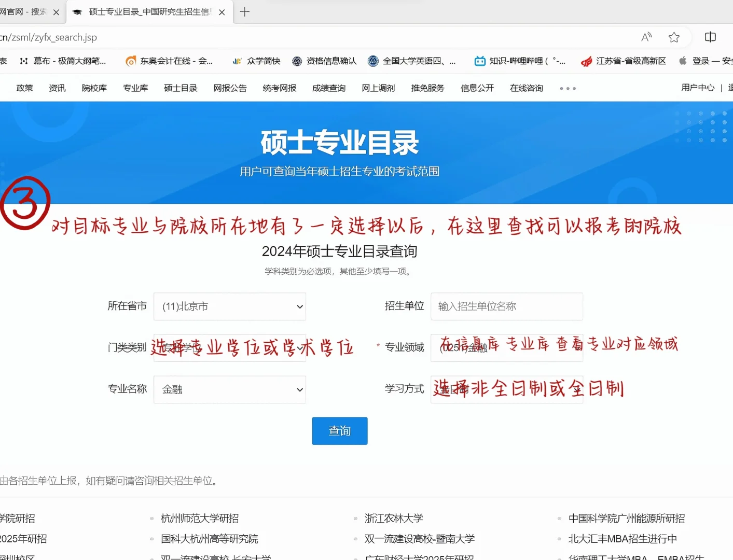Switch to the 专业库 navigation item

(135, 88)
